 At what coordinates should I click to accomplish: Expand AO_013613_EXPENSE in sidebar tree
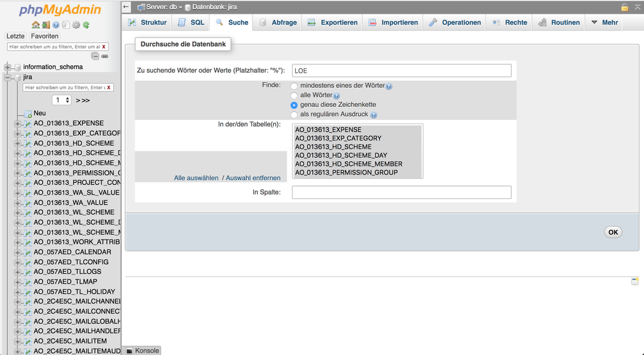(17, 123)
